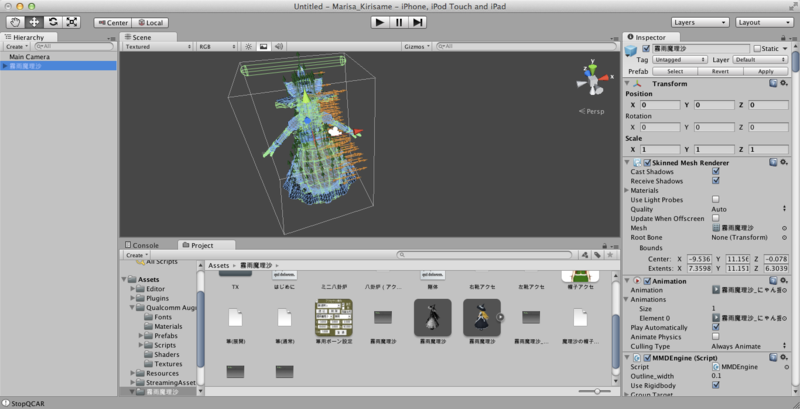Toggle Play Automatically checkbox
Screen dimensions: 800x409
[x=715, y=327]
